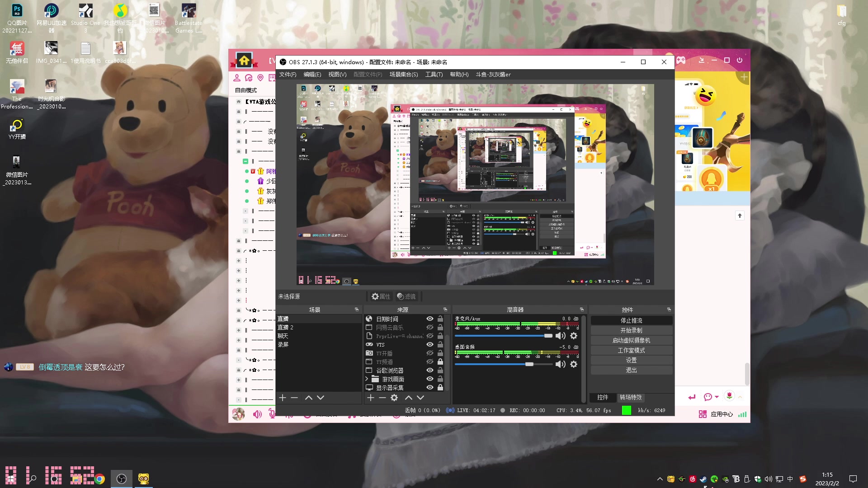Open settings gear for 桌面音频
Viewport: 868px width, 488px height.
tap(574, 364)
